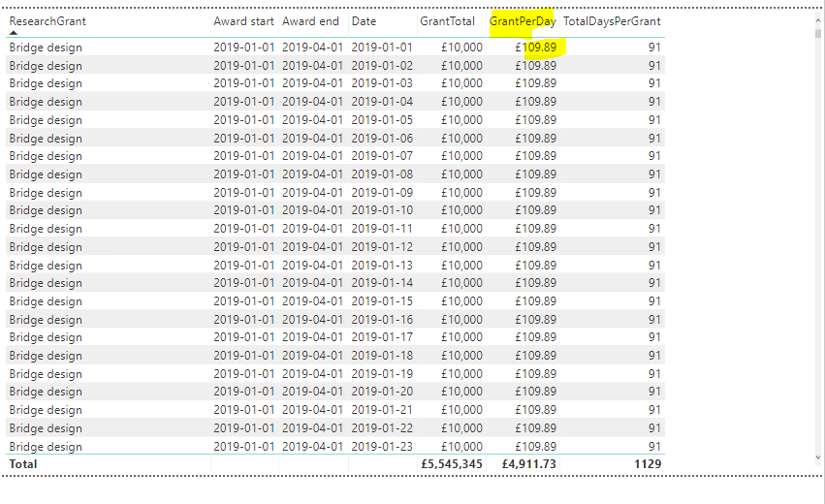Screen dimensions: 825x504
Task: Click £109.89 in the 2019-01-05 row
Action: pyautogui.click(x=535, y=120)
